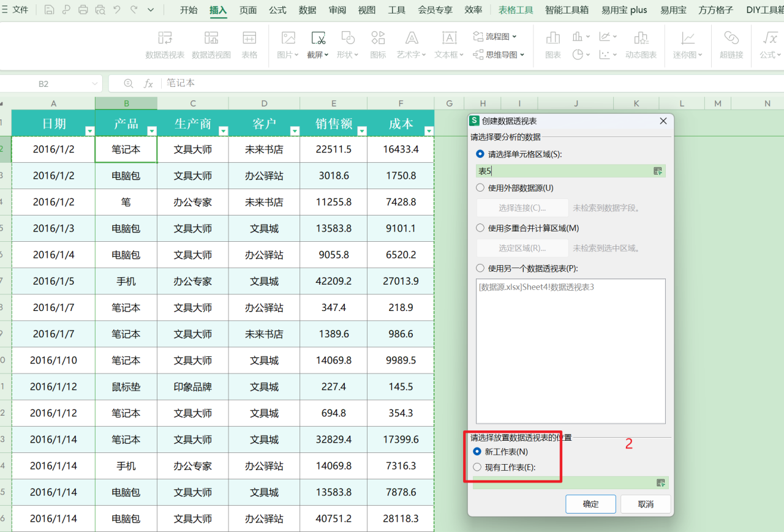Open the 成本 column filter dropdown

(x=429, y=130)
